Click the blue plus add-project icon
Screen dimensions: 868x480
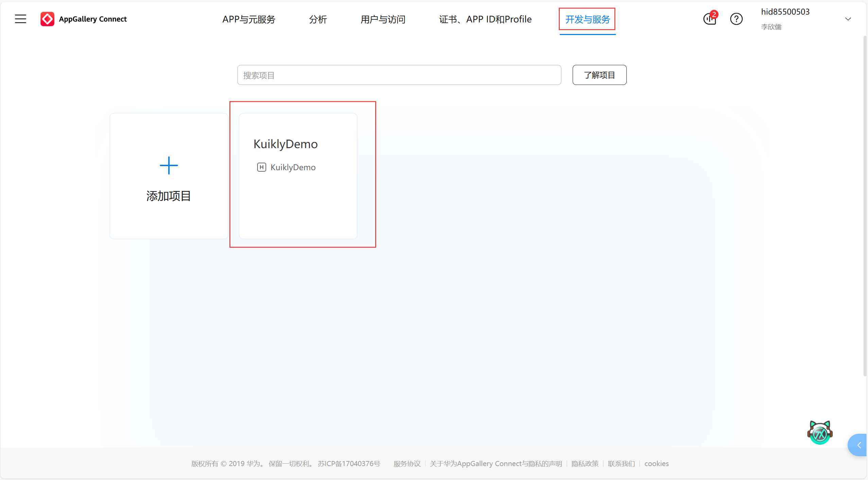point(169,165)
